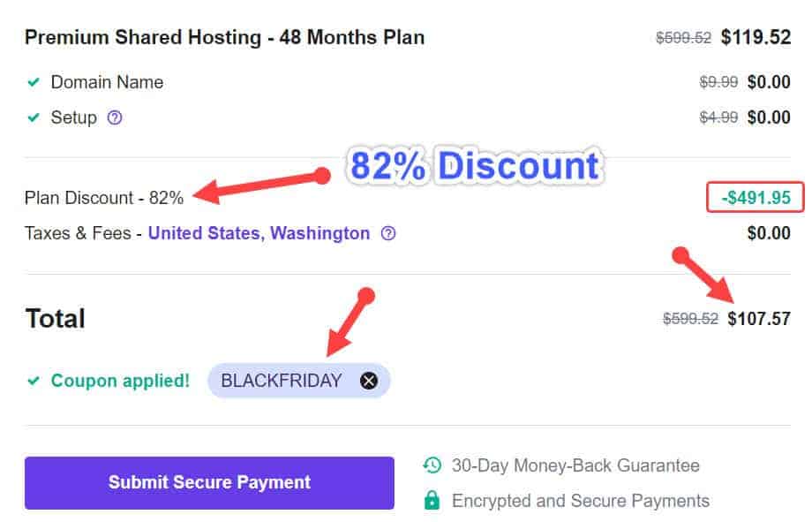Click the checkmark next to Coupon applied
Screen dimensions: 812x522
[x=34, y=382]
